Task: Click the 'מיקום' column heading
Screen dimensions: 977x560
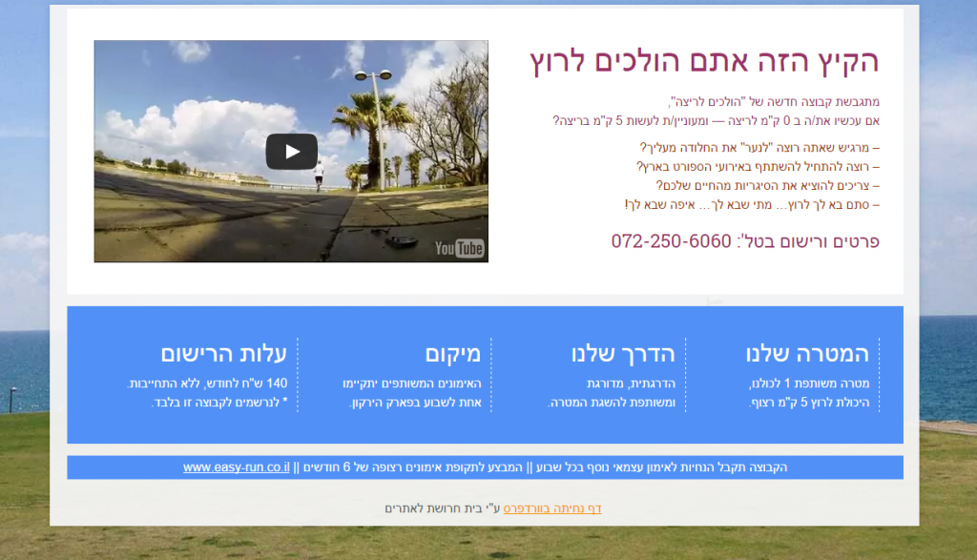Action: click(453, 353)
